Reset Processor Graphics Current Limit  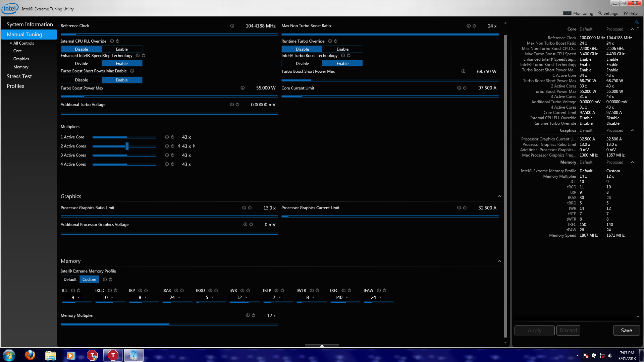tap(465, 208)
